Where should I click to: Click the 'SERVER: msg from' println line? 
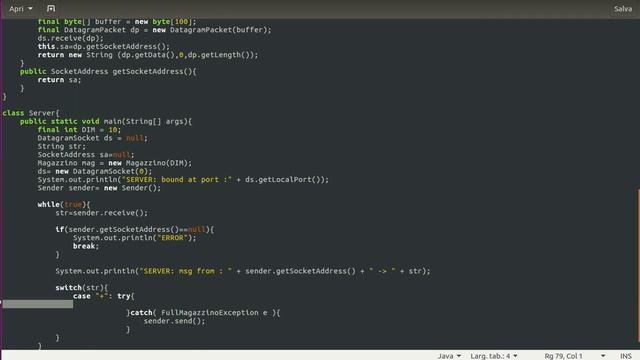(243, 271)
